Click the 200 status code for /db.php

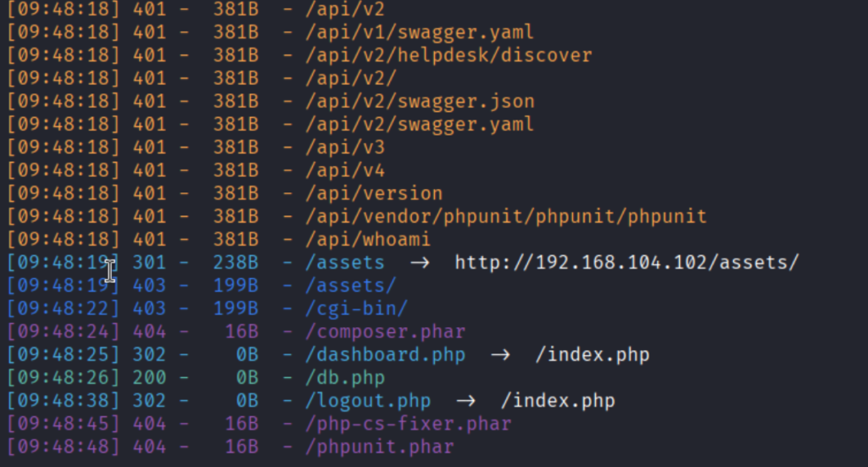(149, 377)
